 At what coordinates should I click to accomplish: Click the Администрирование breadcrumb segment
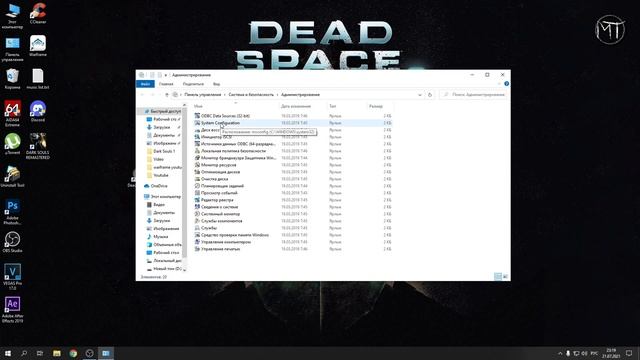pos(300,95)
